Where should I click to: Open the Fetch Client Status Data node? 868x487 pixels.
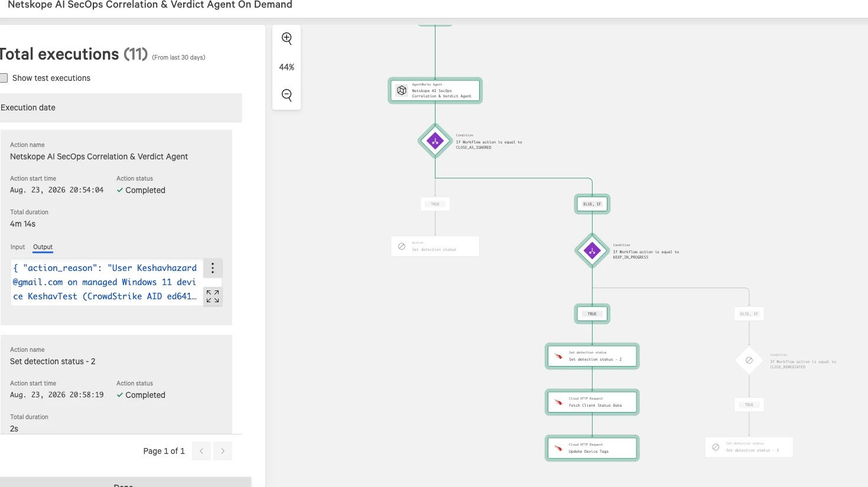click(592, 403)
